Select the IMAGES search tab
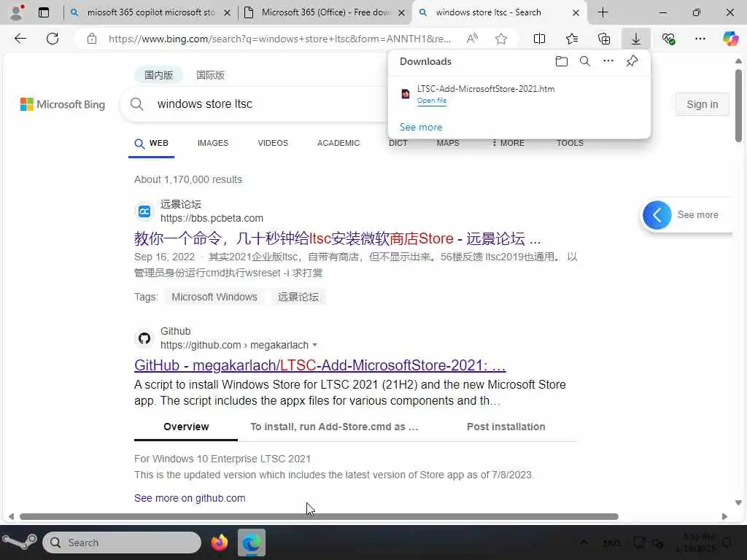The width and height of the screenshot is (747, 560). pos(213,143)
